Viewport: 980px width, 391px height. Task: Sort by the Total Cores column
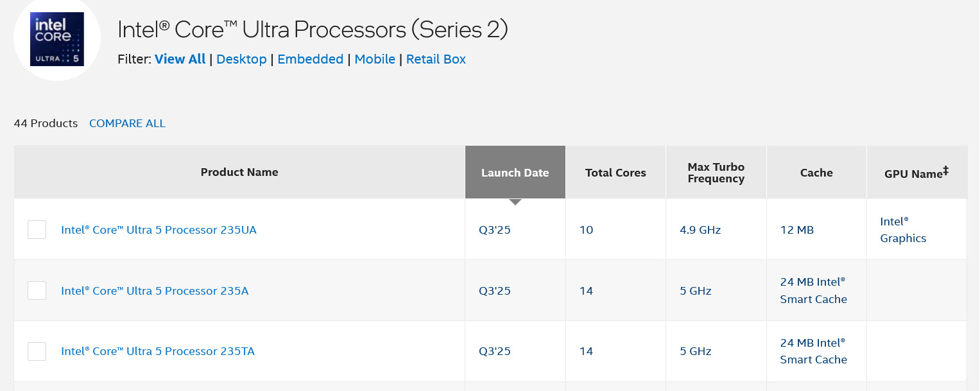point(615,172)
